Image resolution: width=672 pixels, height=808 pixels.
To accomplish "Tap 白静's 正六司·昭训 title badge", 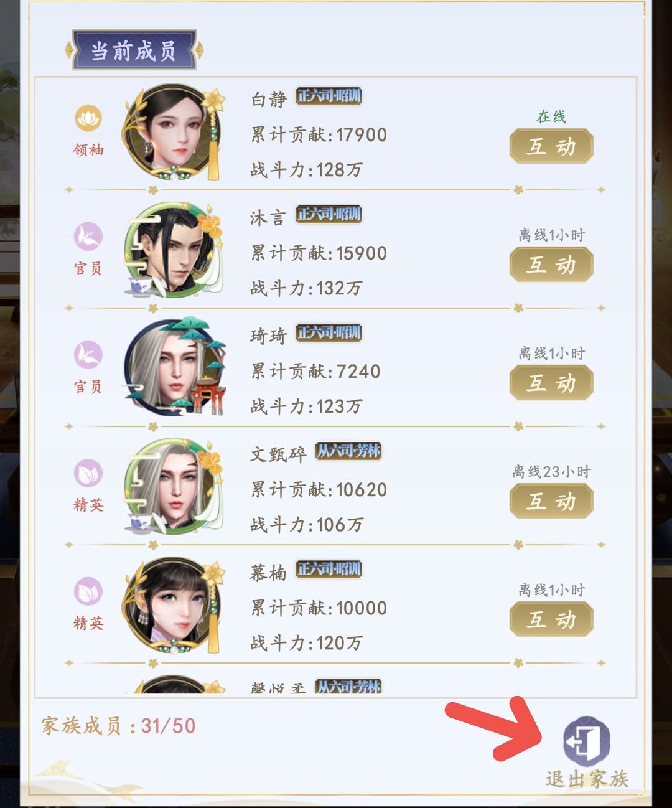I will tap(329, 96).
